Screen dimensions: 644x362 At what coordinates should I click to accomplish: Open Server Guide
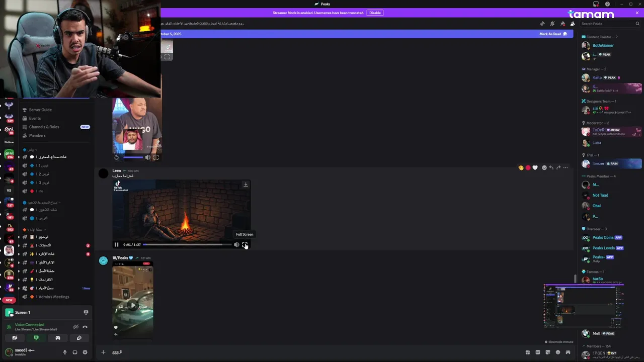point(40,110)
